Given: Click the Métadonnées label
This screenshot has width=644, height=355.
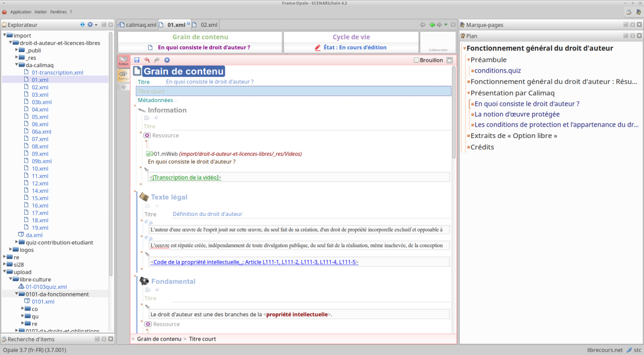Looking at the screenshot, I should 156,100.
